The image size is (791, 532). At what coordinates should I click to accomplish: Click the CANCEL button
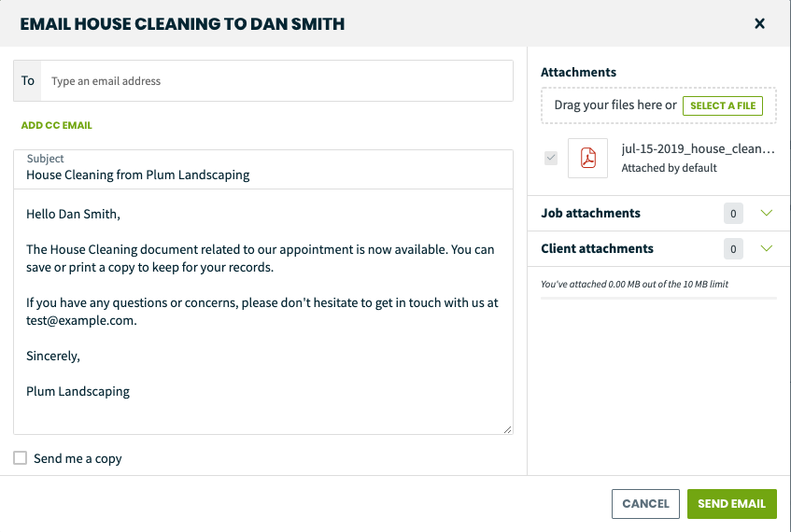click(645, 504)
